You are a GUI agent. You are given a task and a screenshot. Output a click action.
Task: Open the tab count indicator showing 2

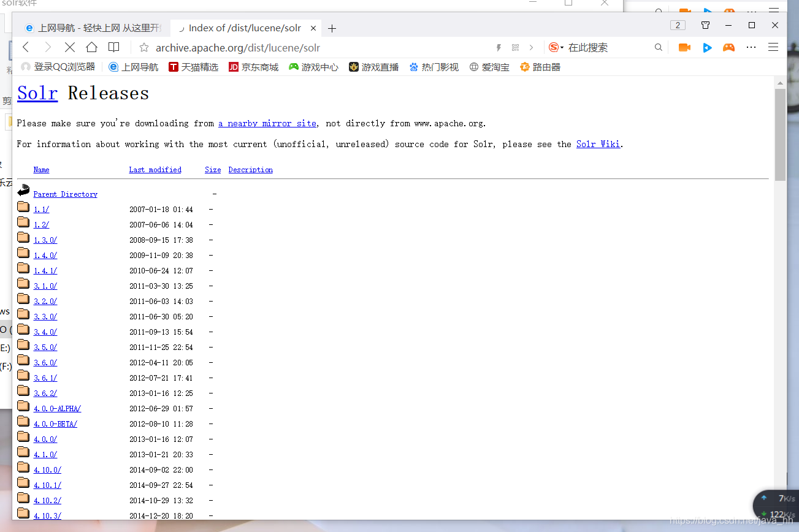coord(678,25)
